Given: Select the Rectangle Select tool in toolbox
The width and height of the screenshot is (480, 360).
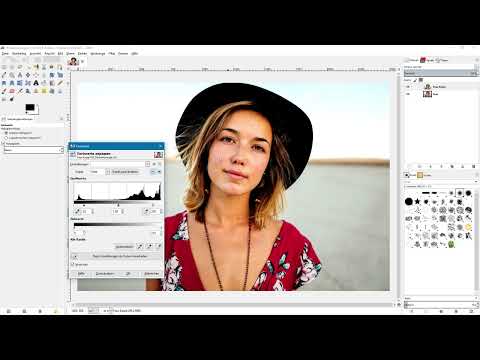Looking at the screenshot, I should (4, 67).
